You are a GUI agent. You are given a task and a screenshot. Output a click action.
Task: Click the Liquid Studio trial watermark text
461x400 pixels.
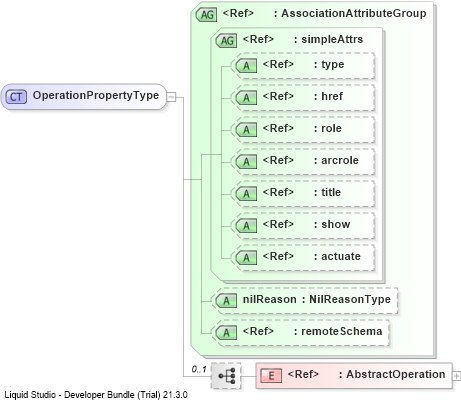click(x=96, y=395)
